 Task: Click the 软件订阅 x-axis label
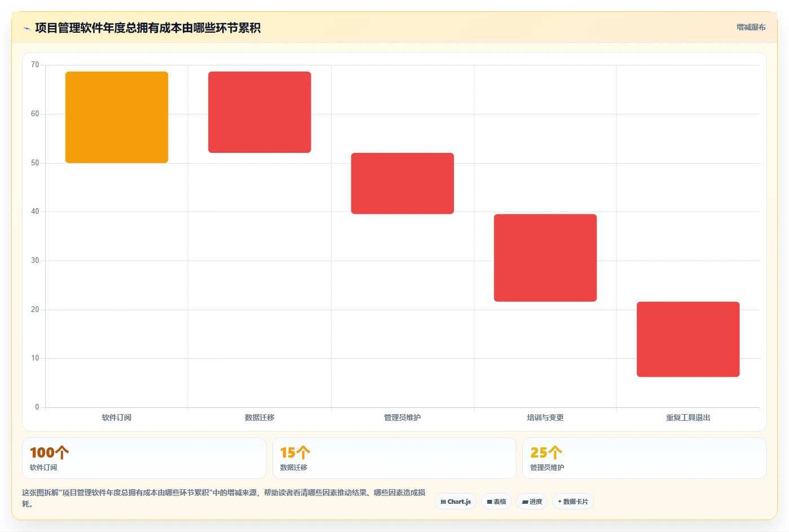point(117,417)
